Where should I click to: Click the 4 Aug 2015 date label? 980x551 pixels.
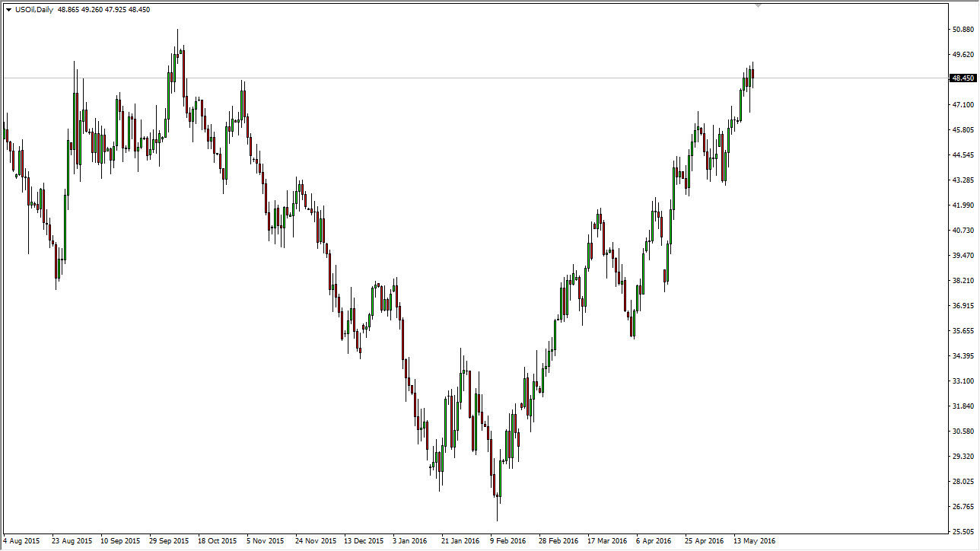pos(21,541)
